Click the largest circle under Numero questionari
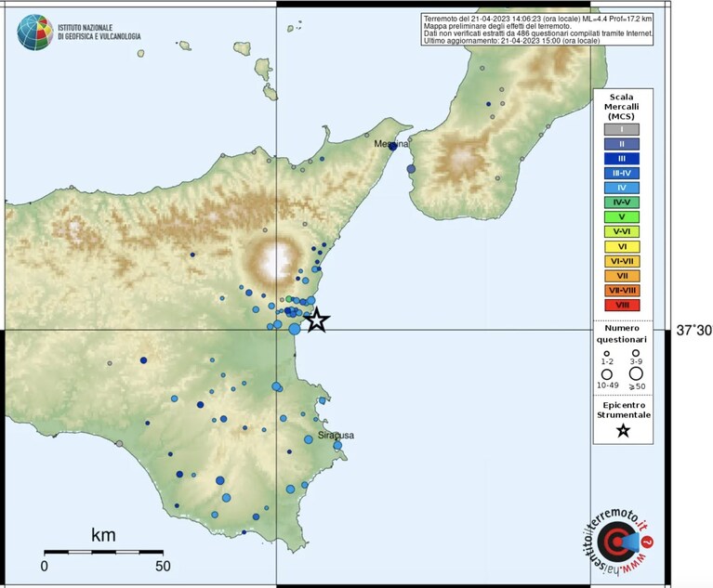 (636, 373)
